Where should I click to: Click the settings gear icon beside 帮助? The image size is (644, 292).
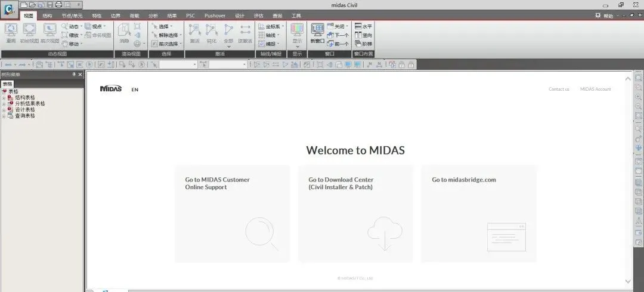click(x=597, y=15)
